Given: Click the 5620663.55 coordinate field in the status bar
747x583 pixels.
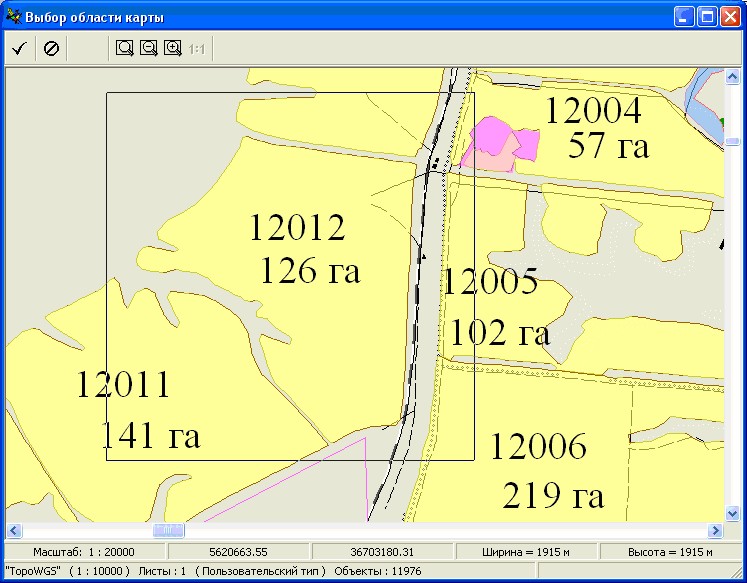Looking at the screenshot, I should coord(238,552).
